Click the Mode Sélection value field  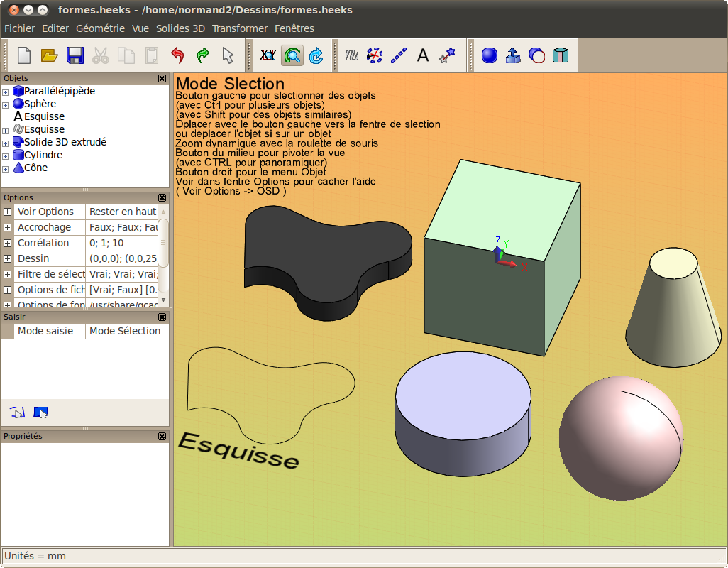127,331
